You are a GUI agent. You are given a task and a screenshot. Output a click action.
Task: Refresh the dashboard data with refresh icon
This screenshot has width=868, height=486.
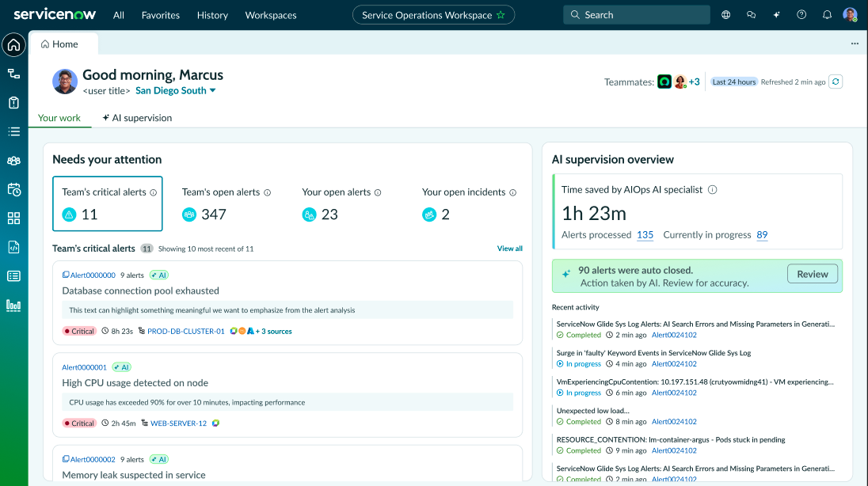pyautogui.click(x=836, y=82)
